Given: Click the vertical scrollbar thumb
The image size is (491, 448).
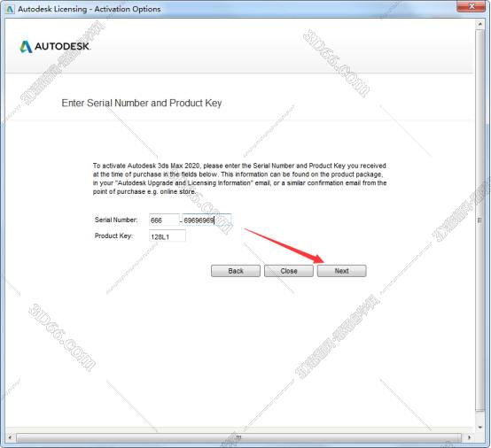Looking at the screenshot, I should [480, 220].
